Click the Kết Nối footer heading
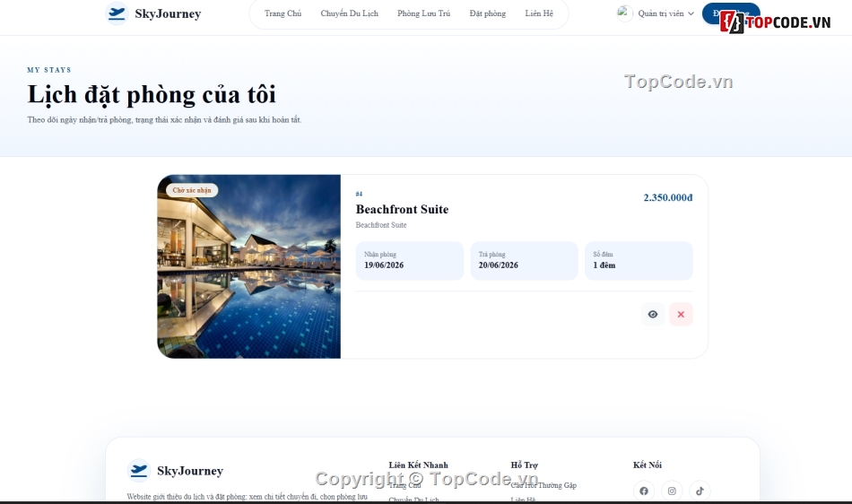The height and width of the screenshot is (504, 852). 648,465
